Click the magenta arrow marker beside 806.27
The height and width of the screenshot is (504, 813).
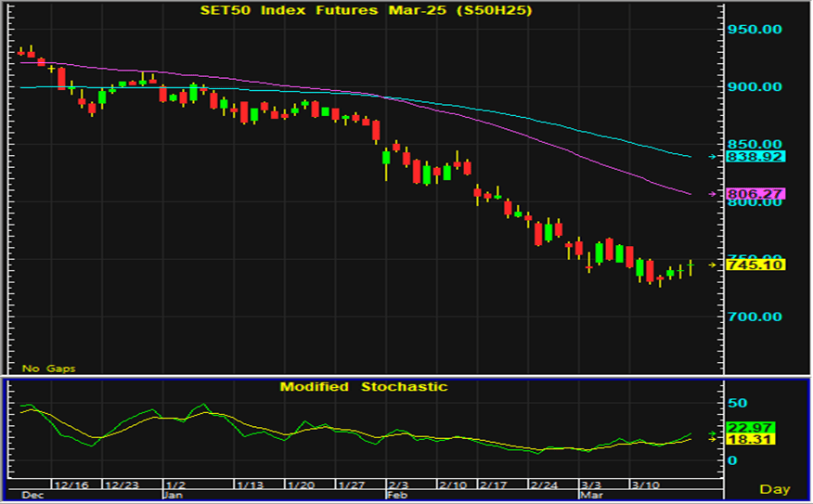713,194
